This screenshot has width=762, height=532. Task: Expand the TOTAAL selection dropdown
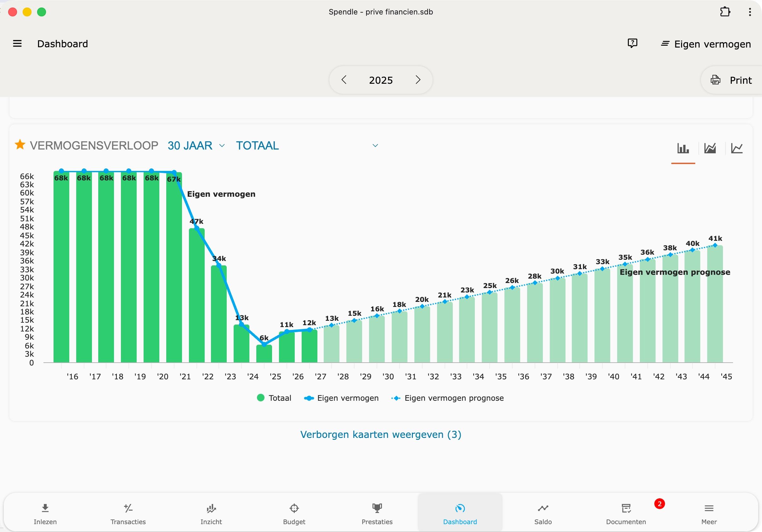[375, 145]
